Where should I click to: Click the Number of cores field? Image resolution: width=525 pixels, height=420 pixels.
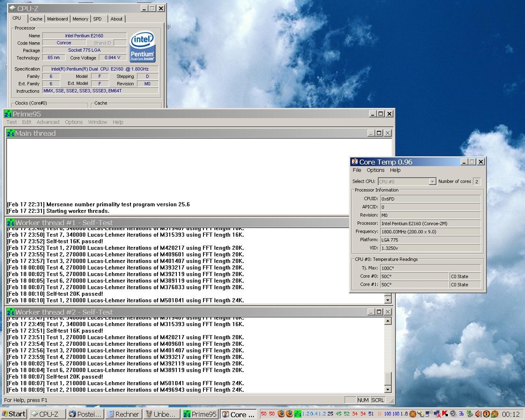click(477, 181)
